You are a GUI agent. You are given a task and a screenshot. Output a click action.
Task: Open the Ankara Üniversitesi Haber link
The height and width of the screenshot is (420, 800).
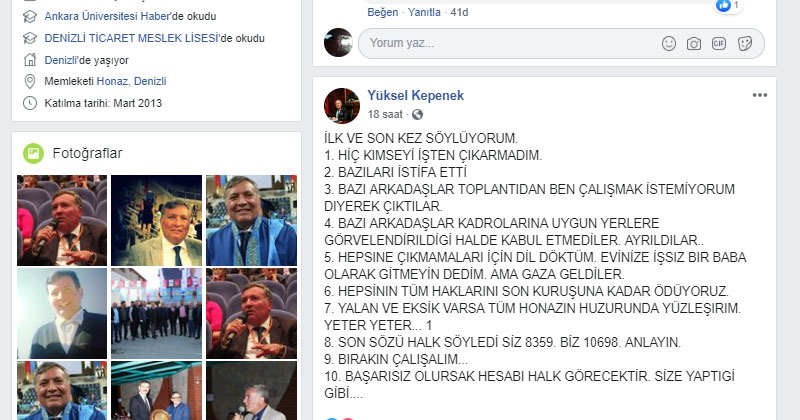(x=108, y=16)
